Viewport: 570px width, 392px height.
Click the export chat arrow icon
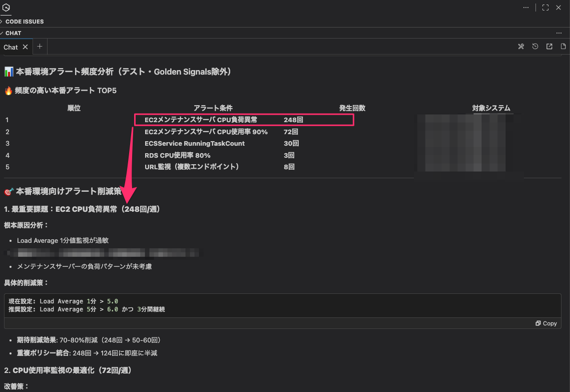[549, 47]
